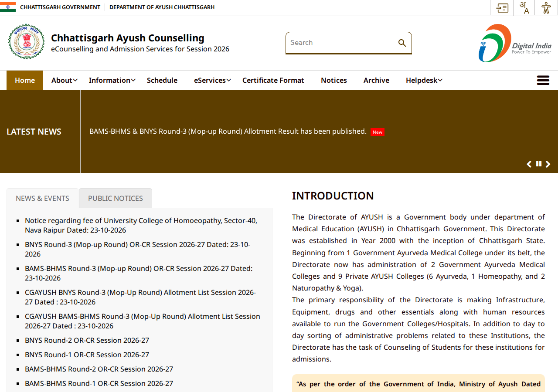Show next latest news item
Viewport: 558px width, 392px height.
click(x=548, y=164)
